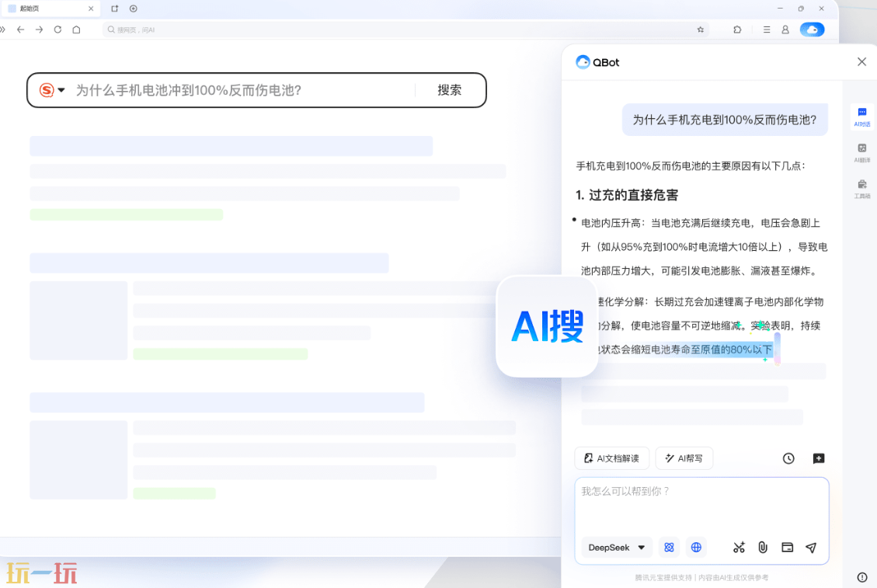Viewport: 877px width, 588px height.
Task: Click the send message paper plane icon
Action: (x=811, y=548)
